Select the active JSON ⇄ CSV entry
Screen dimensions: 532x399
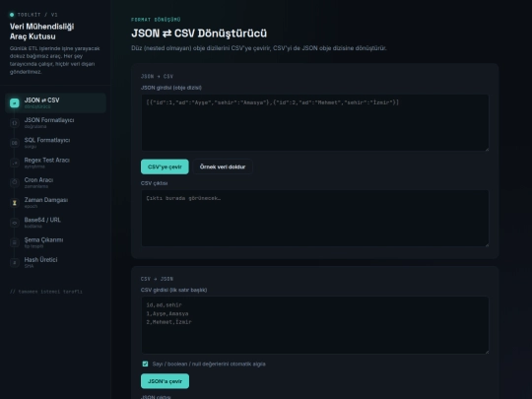55,102
